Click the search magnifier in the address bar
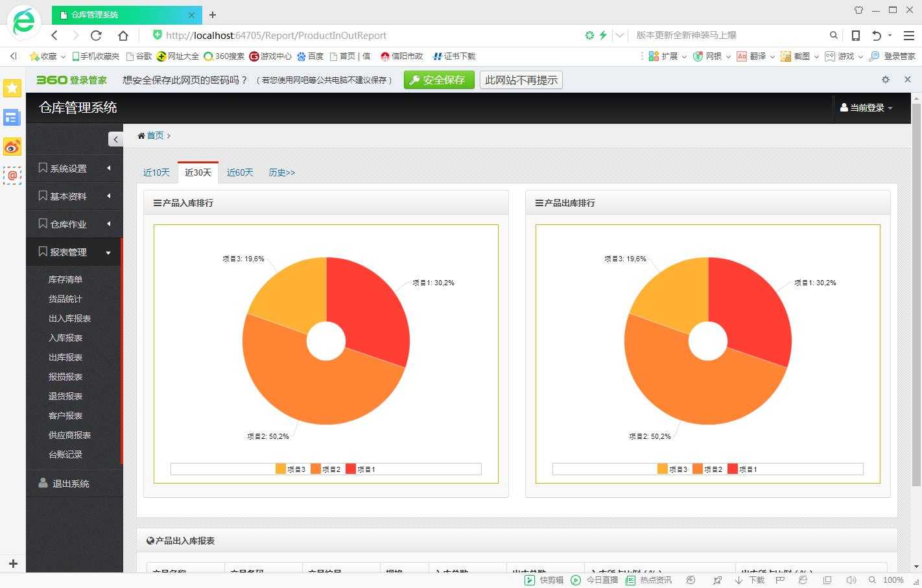This screenshot has height=588, width=922. tap(834, 35)
